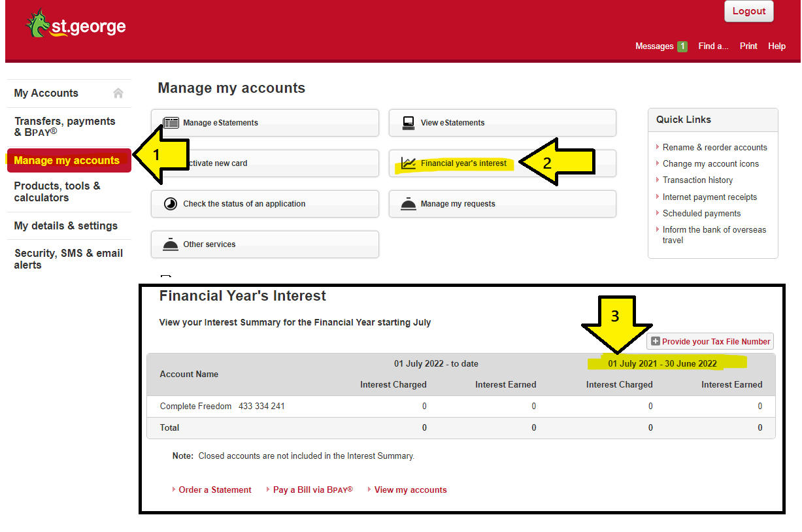This screenshot has width=802, height=532.
Task: Click the Account Name column header
Action: [189, 374]
